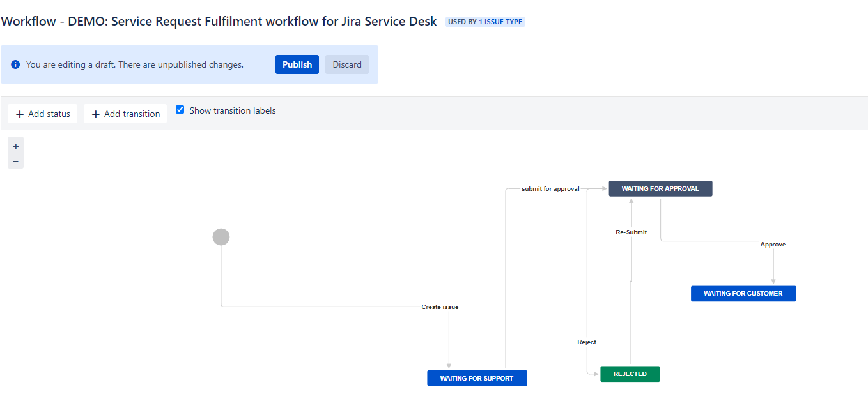Select the Waiting for Customer status

coord(743,294)
